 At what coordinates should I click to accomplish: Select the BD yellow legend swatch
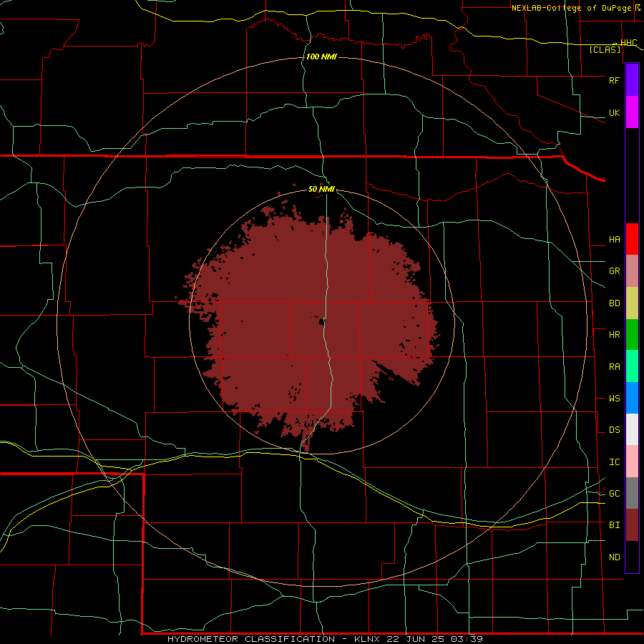[x=632, y=303]
